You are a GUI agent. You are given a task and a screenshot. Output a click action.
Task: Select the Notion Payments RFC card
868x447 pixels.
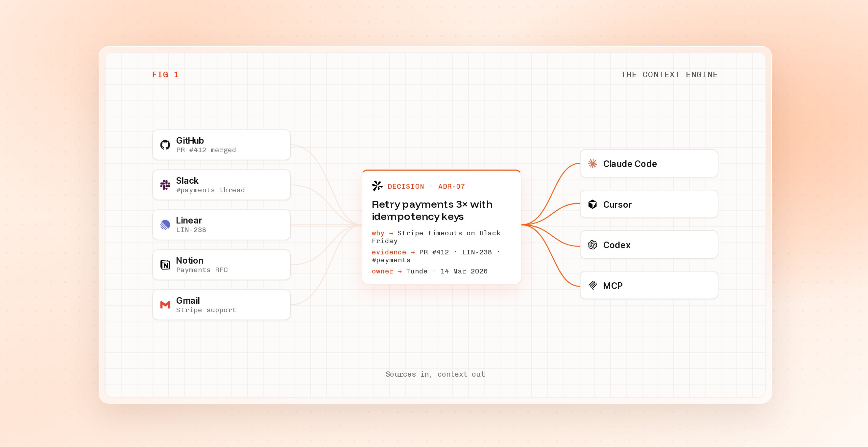click(221, 265)
